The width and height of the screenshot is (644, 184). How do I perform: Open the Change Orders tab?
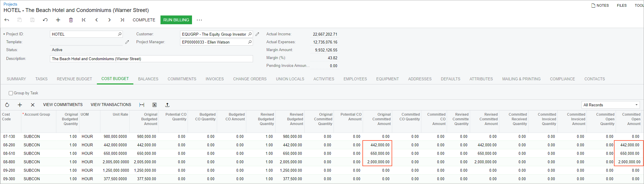pyautogui.click(x=250, y=79)
